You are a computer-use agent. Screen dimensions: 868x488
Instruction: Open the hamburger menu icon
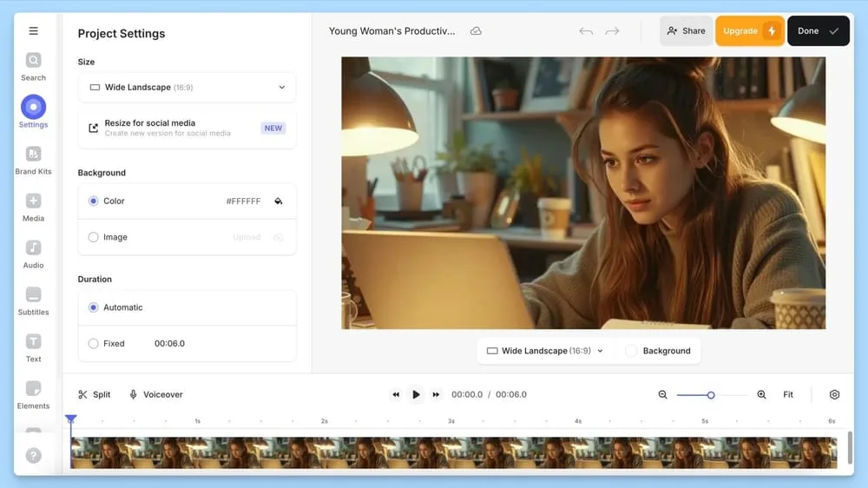coord(33,31)
